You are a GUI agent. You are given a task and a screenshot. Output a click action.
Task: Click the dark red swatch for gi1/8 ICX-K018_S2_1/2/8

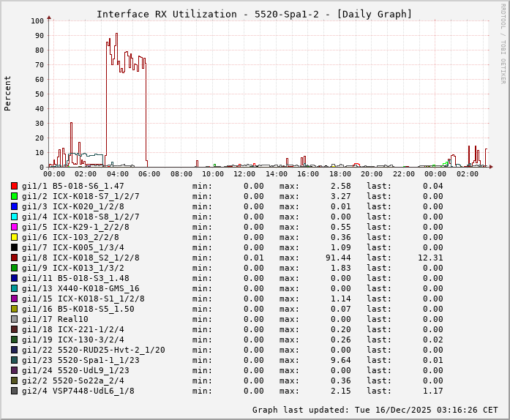point(14,258)
